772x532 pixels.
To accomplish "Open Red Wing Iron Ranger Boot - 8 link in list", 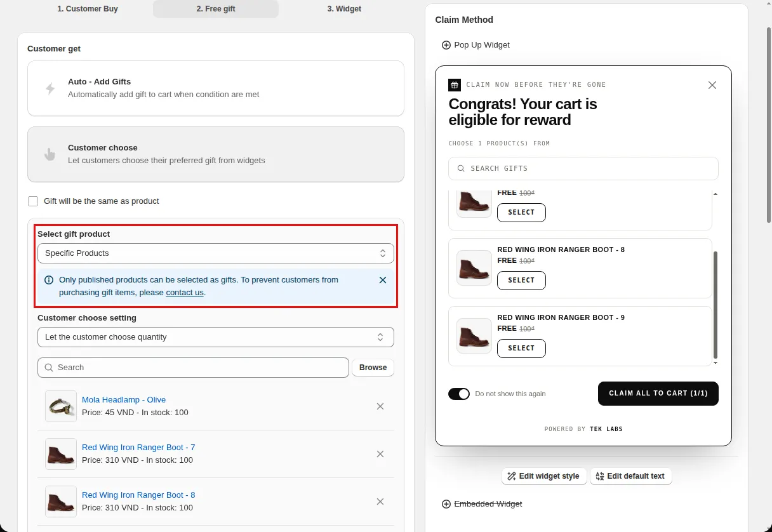I will pos(138,495).
